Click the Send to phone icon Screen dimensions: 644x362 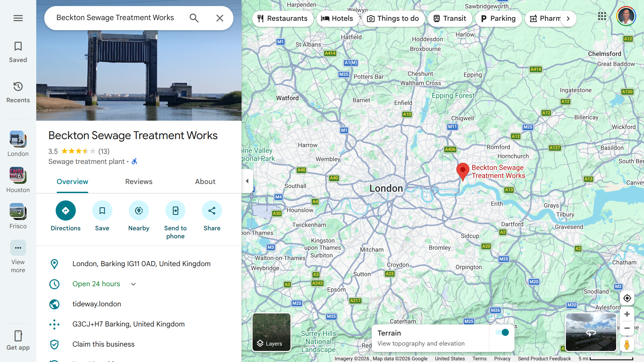click(x=175, y=210)
